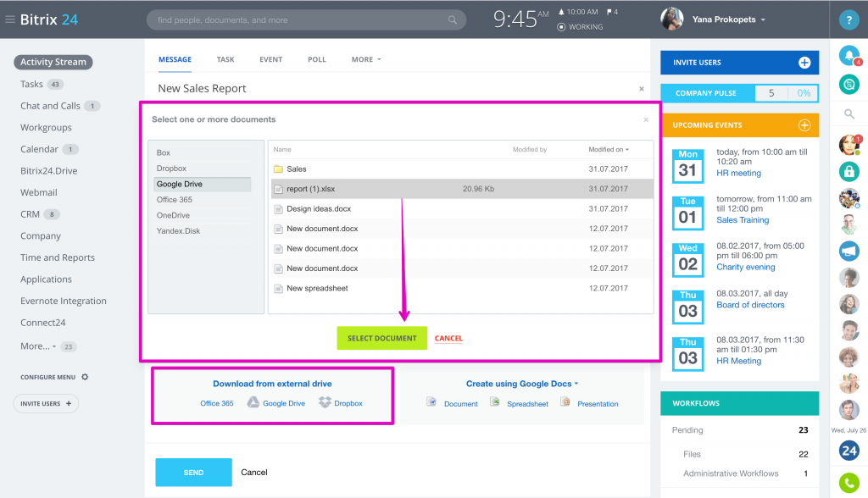This screenshot has height=498, width=868.
Task: Click the green phone call icon
Action: (x=849, y=483)
